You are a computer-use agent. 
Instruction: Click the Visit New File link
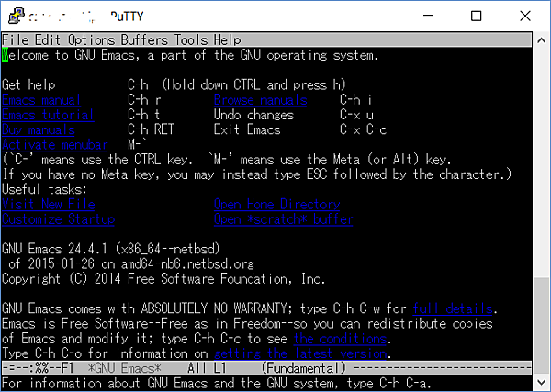[49, 204]
